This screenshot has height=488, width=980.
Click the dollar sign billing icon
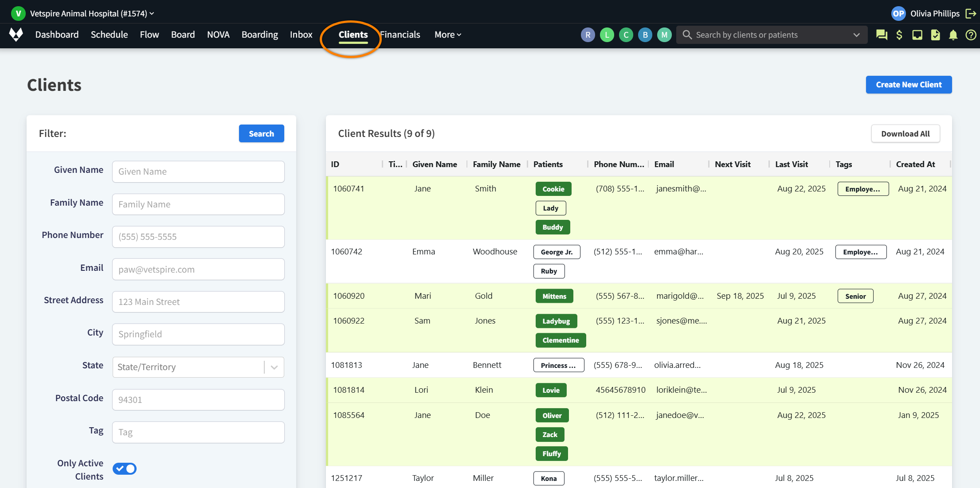point(899,35)
